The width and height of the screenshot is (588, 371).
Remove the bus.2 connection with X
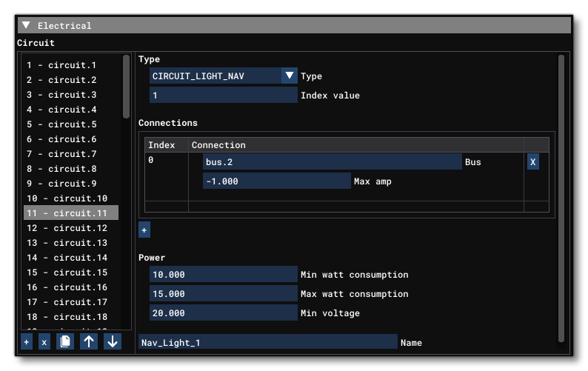(x=532, y=161)
